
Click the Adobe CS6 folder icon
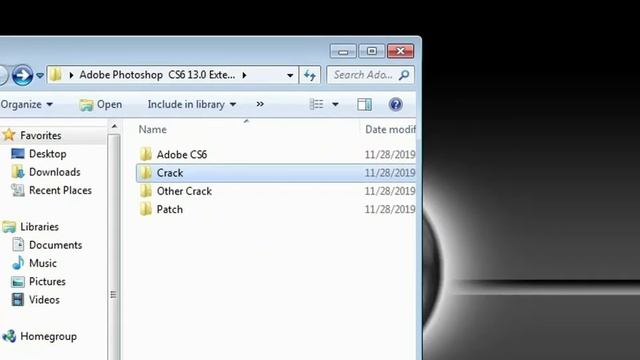pyautogui.click(x=145, y=154)
